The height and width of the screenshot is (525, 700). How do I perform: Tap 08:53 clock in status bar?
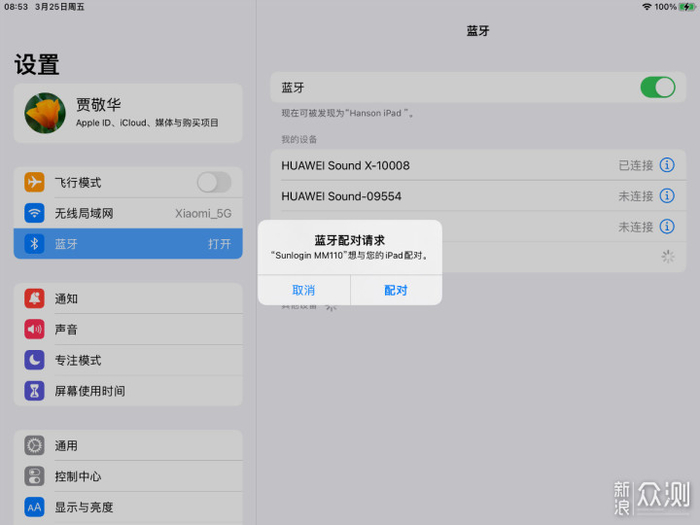tap(16, 7)
